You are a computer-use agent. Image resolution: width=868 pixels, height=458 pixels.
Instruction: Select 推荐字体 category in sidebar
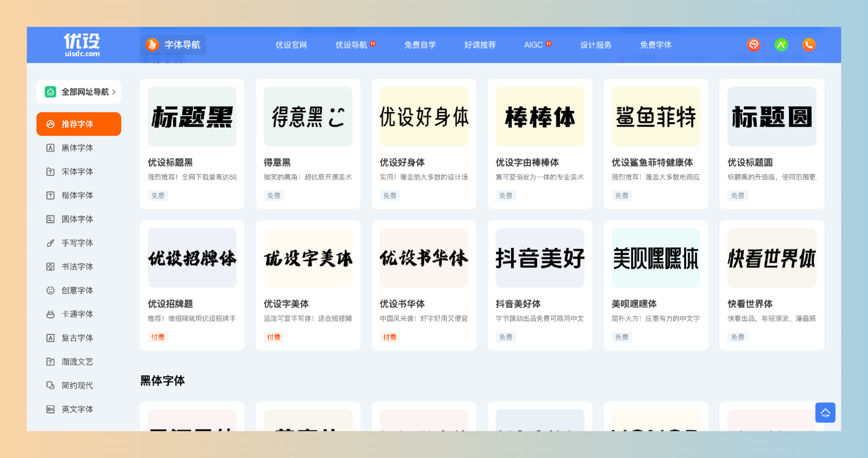(x=78, y=124)
